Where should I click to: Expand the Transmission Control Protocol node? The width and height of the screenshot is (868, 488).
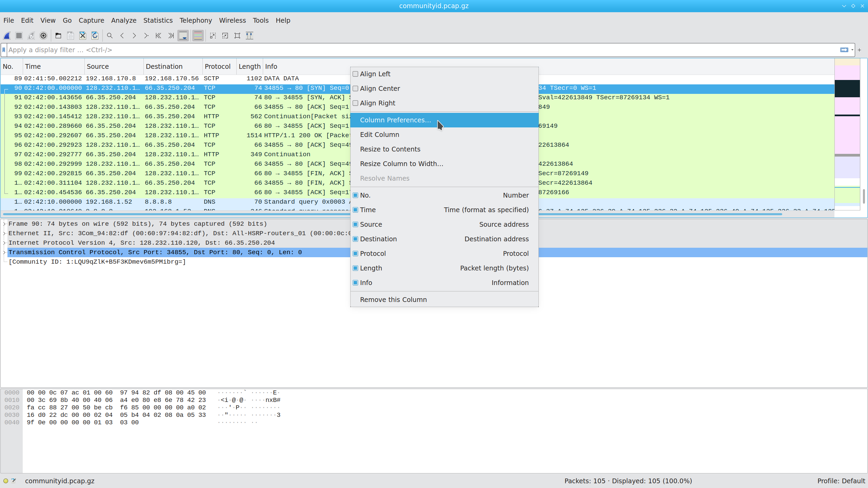4,252
